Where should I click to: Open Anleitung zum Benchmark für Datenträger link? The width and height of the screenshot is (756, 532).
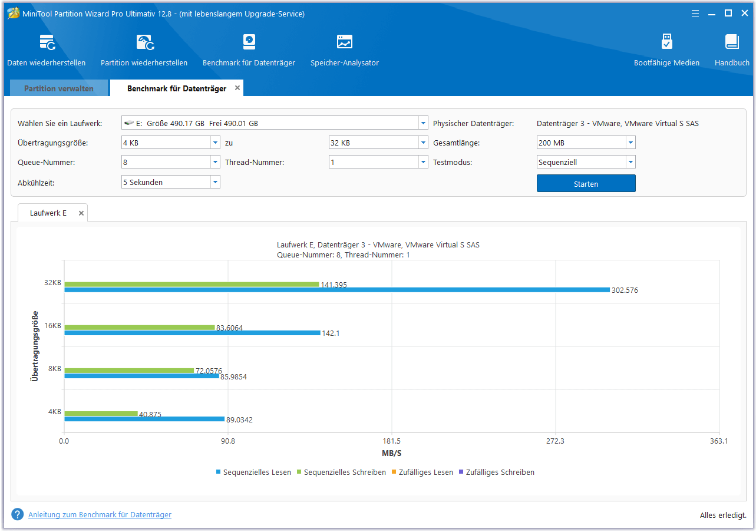click(100, 514)
